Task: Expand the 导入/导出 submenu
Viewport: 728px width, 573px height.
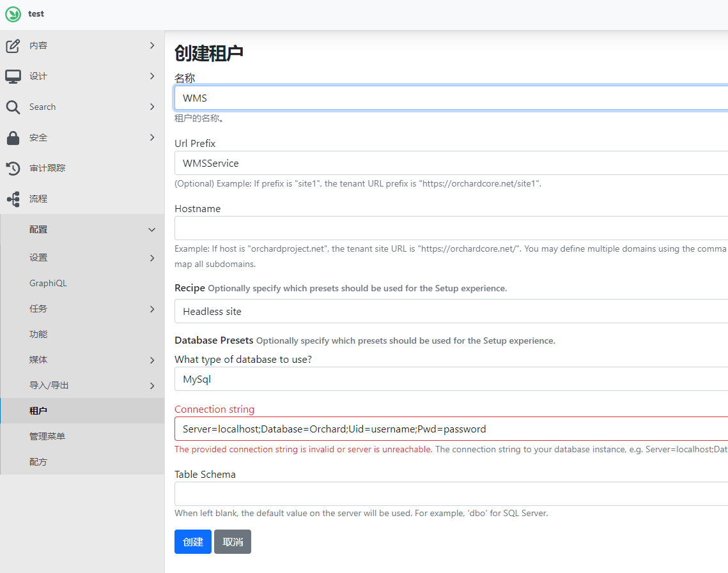Action: click(151, 385)
